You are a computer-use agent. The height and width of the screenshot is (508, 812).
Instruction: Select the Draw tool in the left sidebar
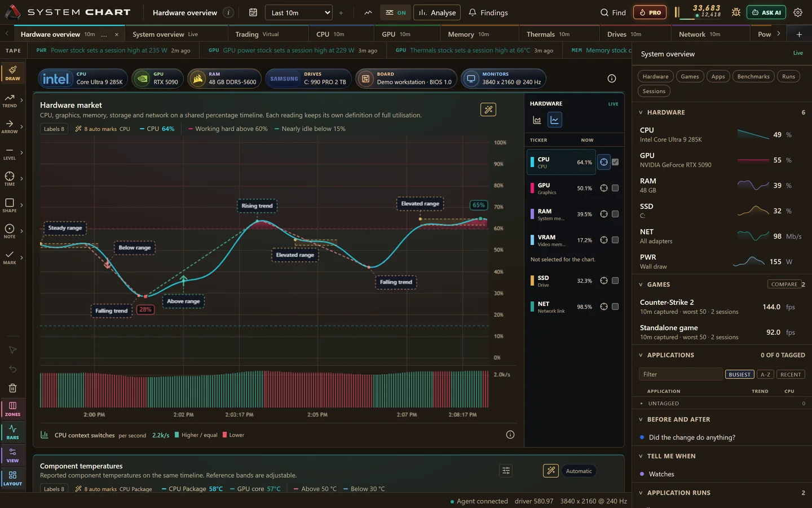(12, 73)
